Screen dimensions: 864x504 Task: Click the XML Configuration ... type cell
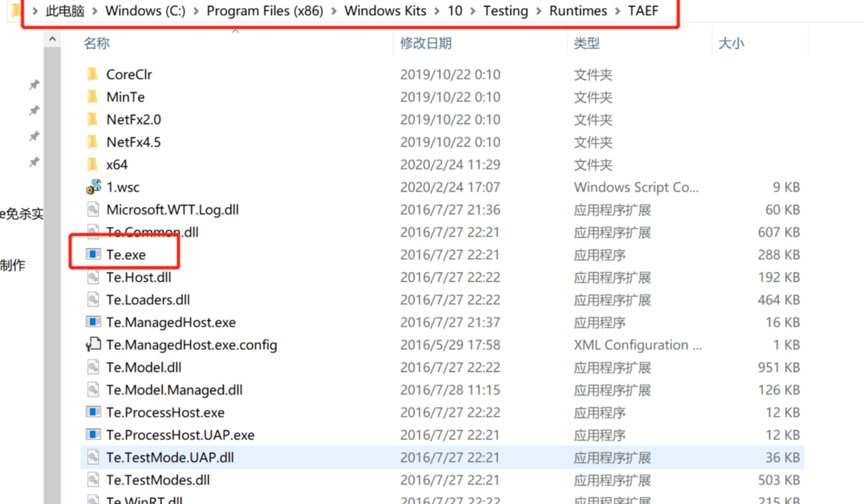[638, 345]
